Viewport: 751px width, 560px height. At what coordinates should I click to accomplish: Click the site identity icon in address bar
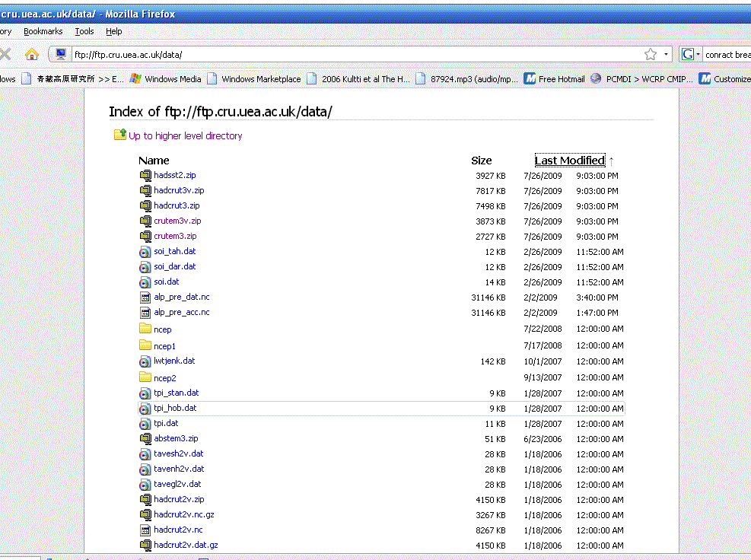(61, 54)
